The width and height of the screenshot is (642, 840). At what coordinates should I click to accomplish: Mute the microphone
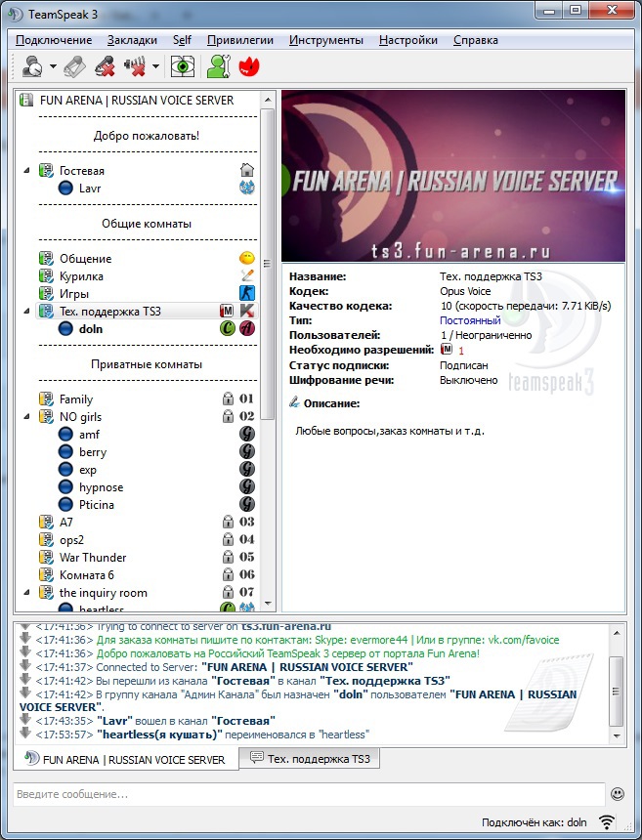coord(105,66)
